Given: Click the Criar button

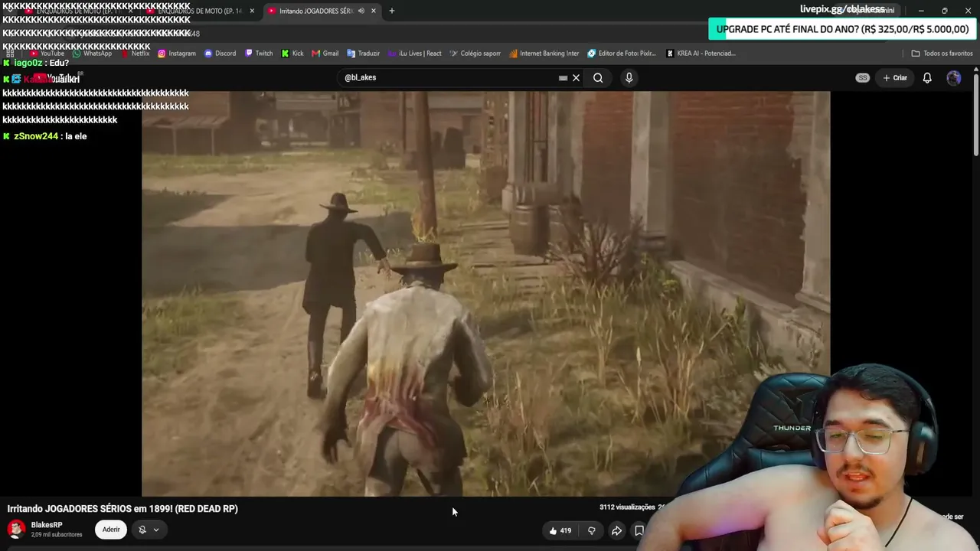Looking at the screenshot, I should [895, 77].
